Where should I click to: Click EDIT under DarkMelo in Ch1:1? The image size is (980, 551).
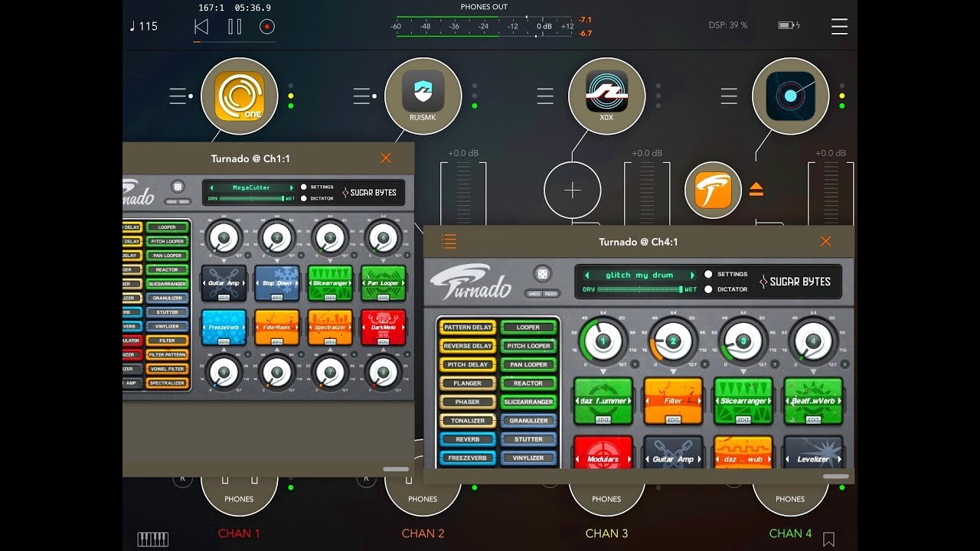click(384, 341)
